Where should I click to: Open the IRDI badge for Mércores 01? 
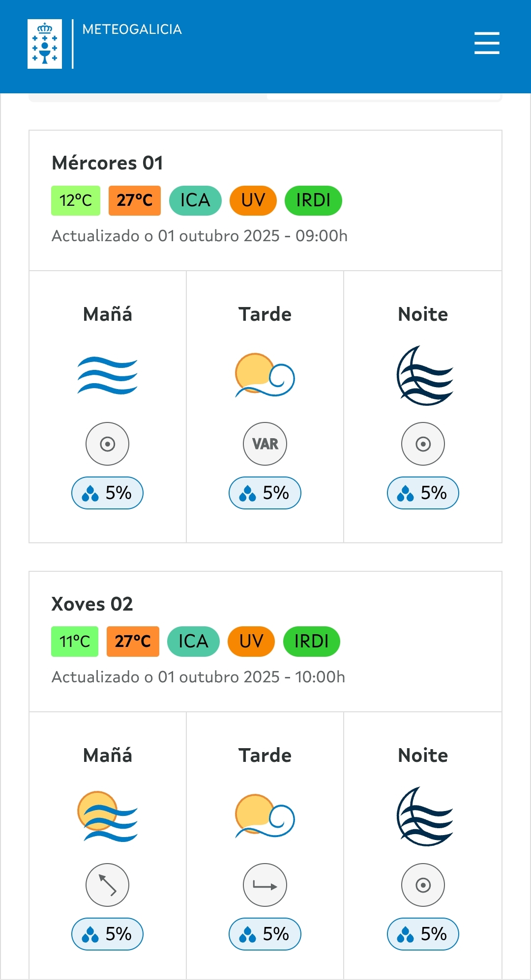click(x=313, y=200)
